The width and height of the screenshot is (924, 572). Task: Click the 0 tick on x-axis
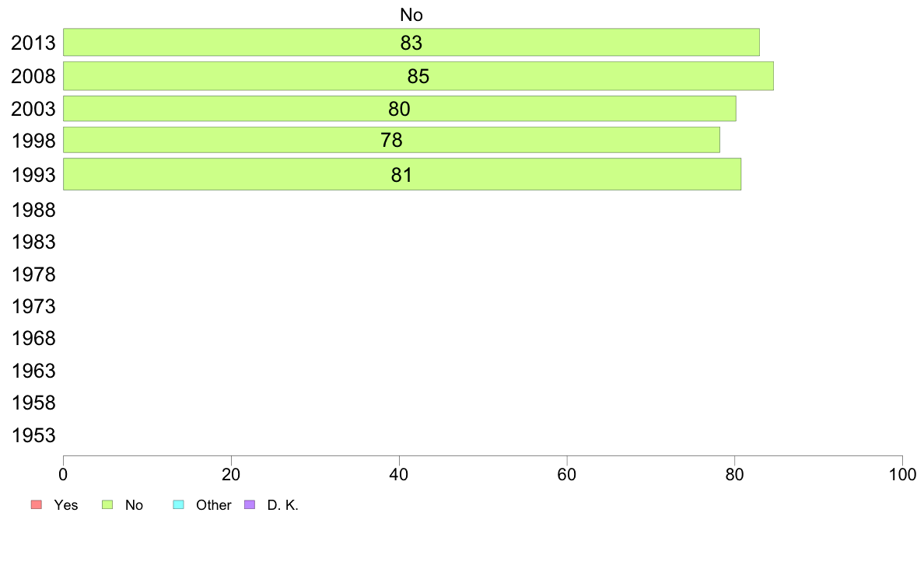coord(63,475)
